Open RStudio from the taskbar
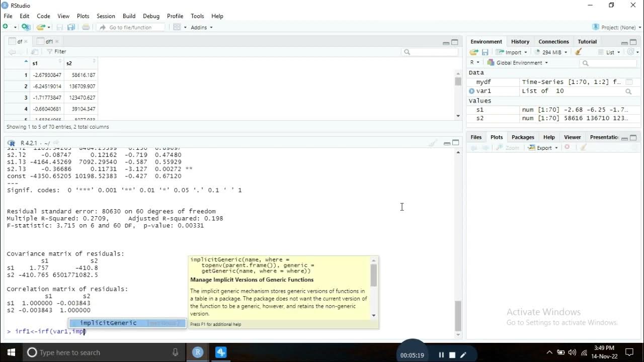 [x=197, y=352]
